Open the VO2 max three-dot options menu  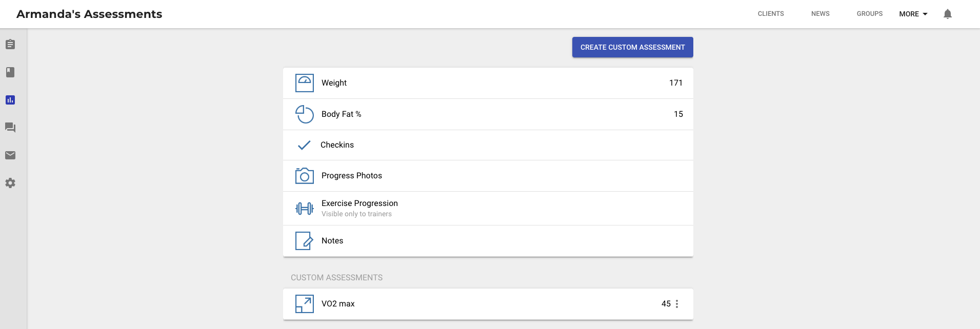677,304
